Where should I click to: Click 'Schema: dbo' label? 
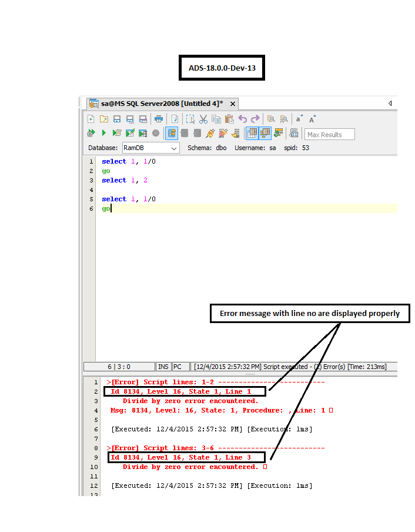click(x=207, y=148)
